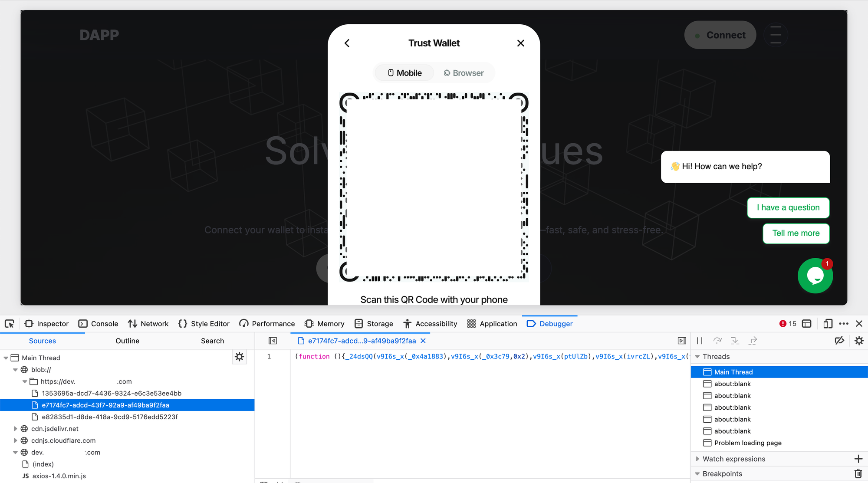Open the green chat bubble widget
Screen dimensions: 868x483
tap(815, 276)
